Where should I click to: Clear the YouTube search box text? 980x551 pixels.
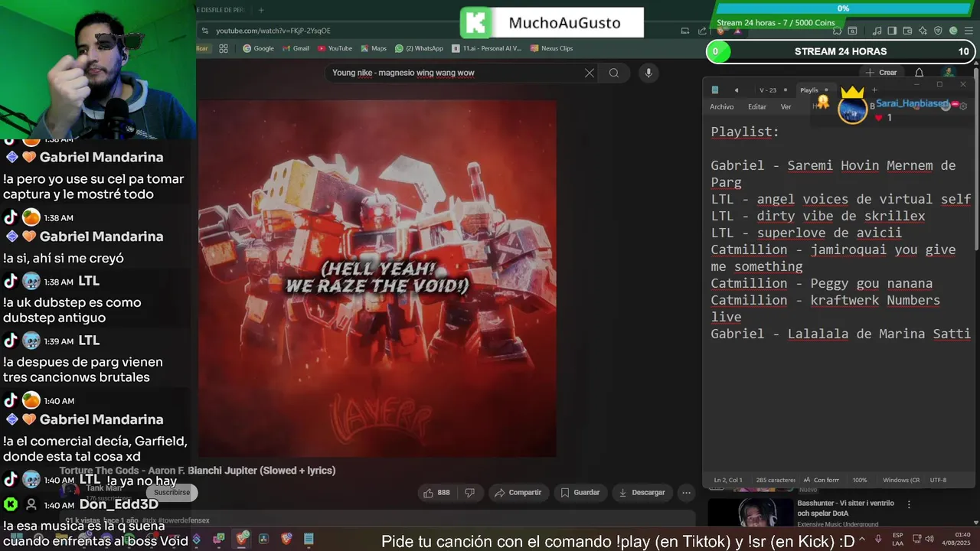click(590, 73)
